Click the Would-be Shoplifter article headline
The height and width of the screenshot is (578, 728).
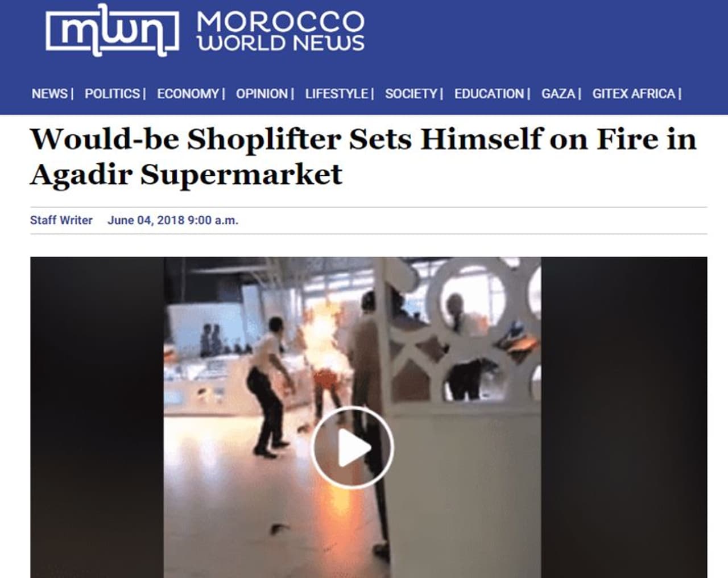(363, 156)
